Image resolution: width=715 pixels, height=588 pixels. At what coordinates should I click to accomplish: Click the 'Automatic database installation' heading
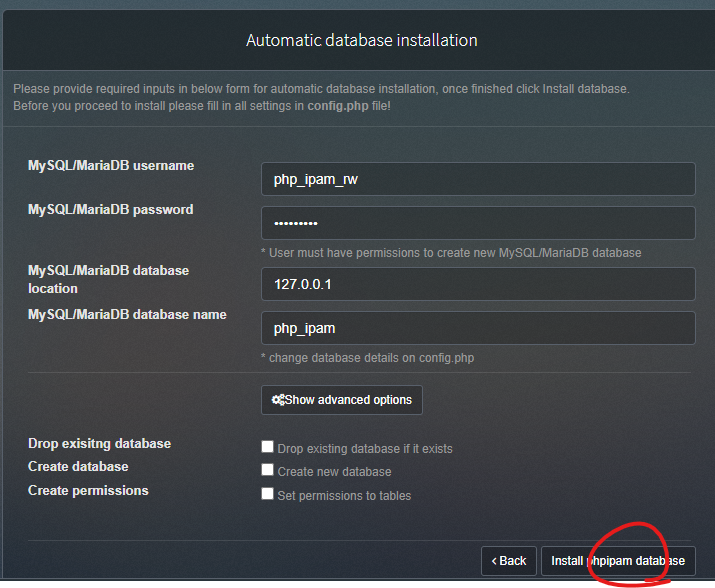362,40
